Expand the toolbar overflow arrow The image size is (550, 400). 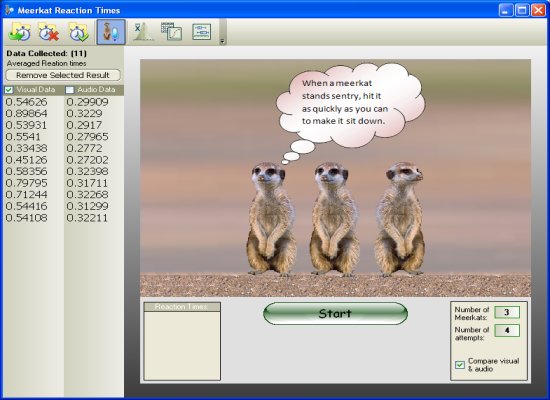click(x=222, y=41)
